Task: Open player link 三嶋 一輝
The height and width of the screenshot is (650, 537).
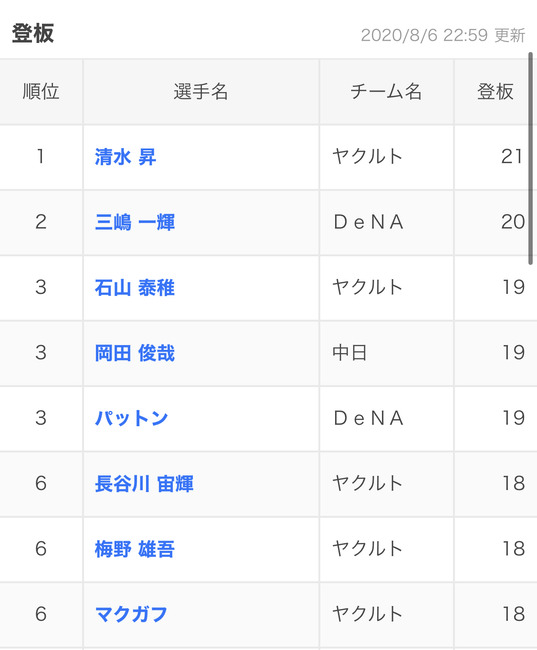Action: click(135, 222)
